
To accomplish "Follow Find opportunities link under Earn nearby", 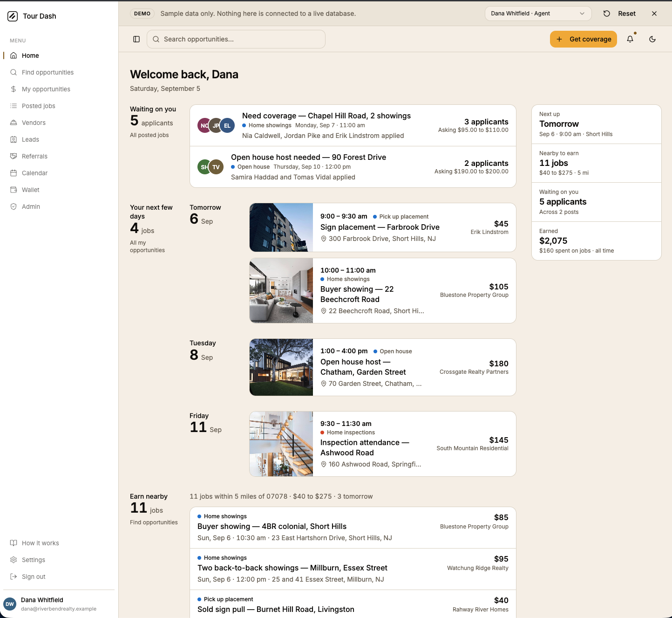I will tap(154, 522).
